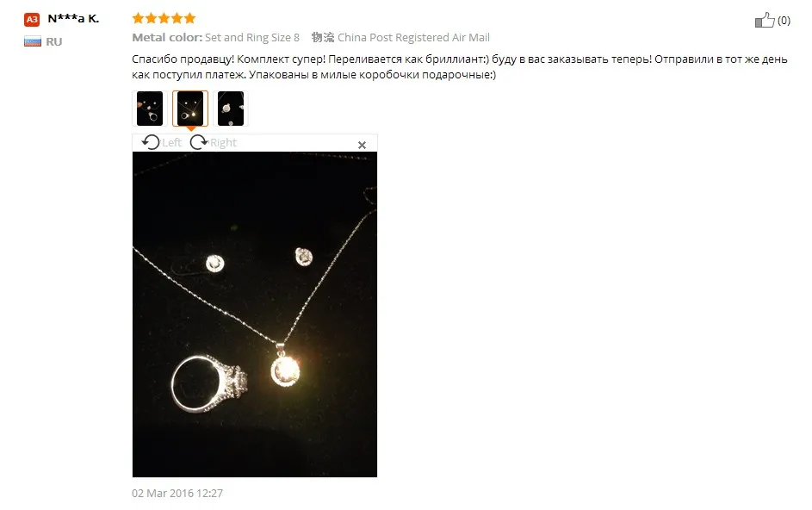The width and height of the screenshot is (812, 510).
Task: Click the review date 02 Mar 2016
Action: 177,493
